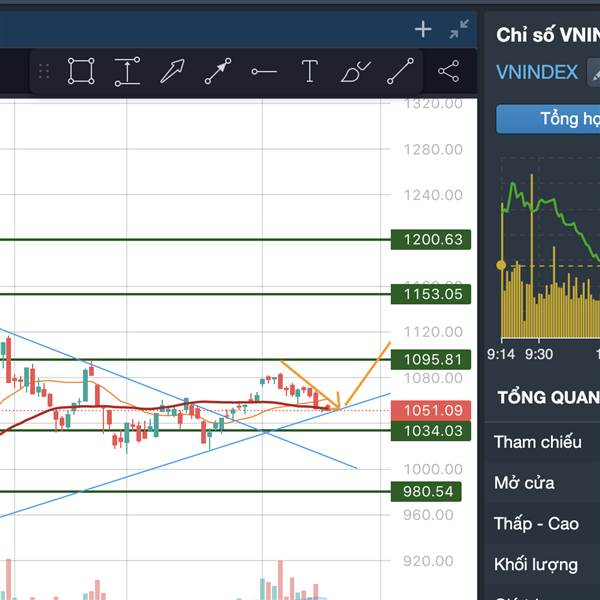Click the 980.54 price level label
Viewport: 600px width, 600px height.
426,491
